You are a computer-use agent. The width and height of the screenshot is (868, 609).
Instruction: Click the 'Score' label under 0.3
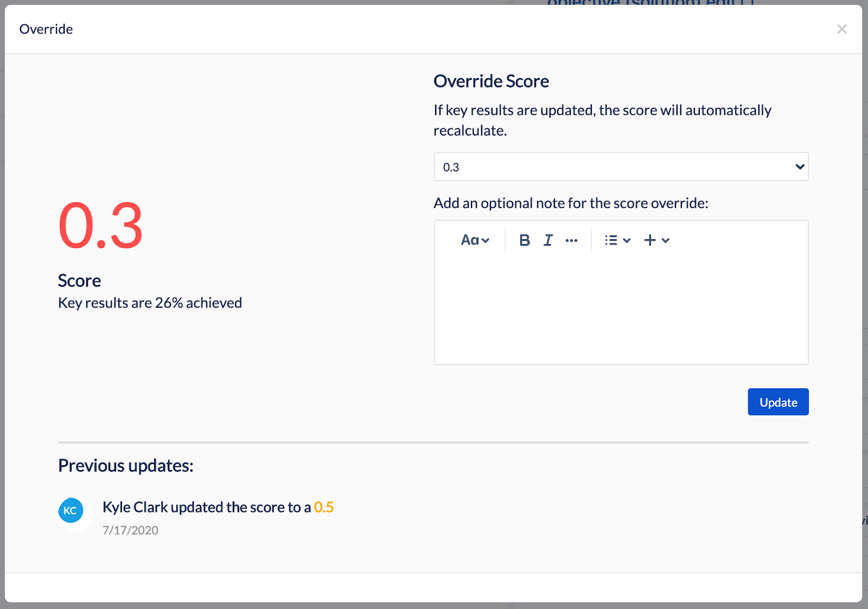coord(79,281)
